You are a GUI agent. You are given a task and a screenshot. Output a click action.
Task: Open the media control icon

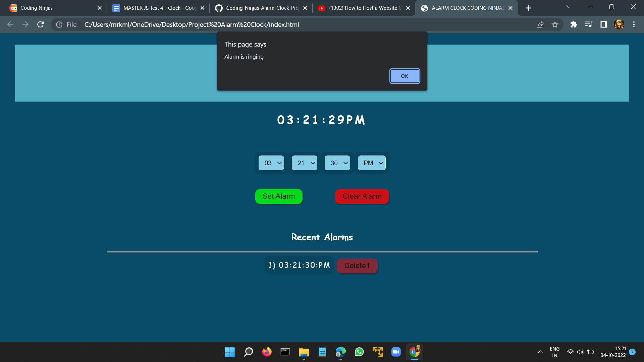589,24
